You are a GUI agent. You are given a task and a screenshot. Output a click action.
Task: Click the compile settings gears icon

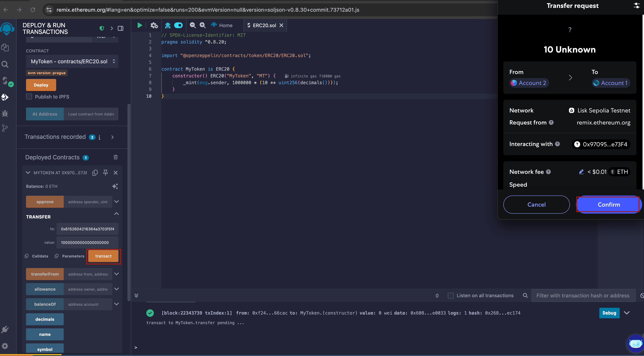pos(154,25)
